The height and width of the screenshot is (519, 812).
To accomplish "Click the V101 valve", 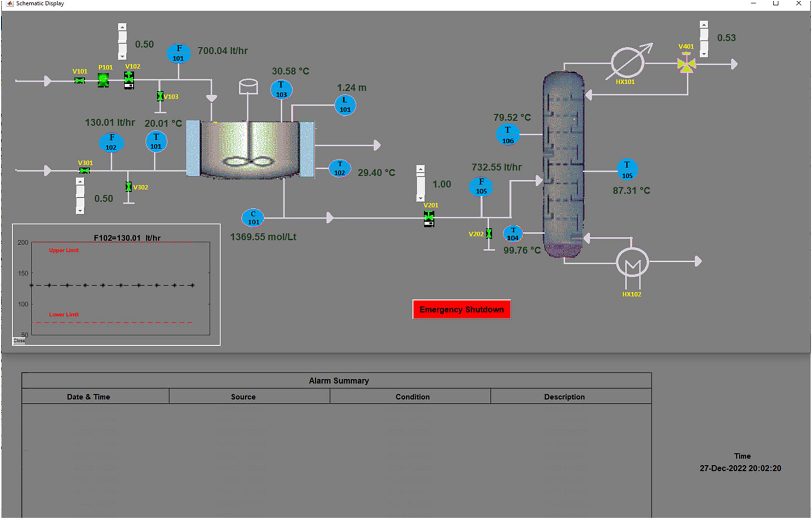I will (80, 80).
